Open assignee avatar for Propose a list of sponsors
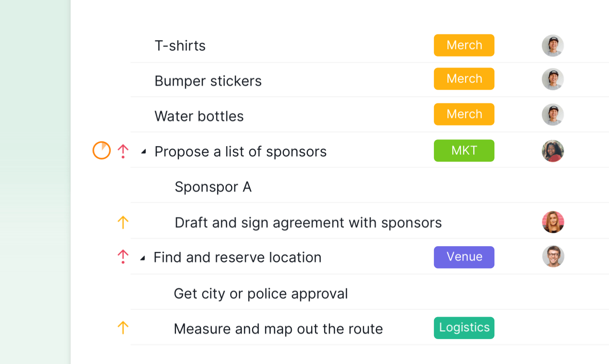 [553, 151]
